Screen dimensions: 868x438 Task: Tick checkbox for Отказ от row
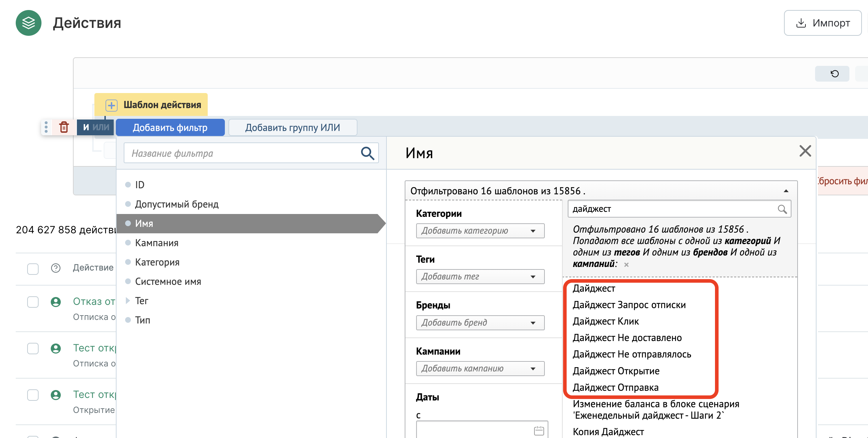point(33,302)
